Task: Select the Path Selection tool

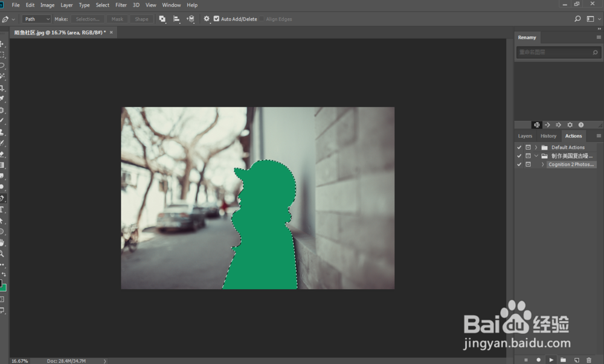Action: click(2, 221)
